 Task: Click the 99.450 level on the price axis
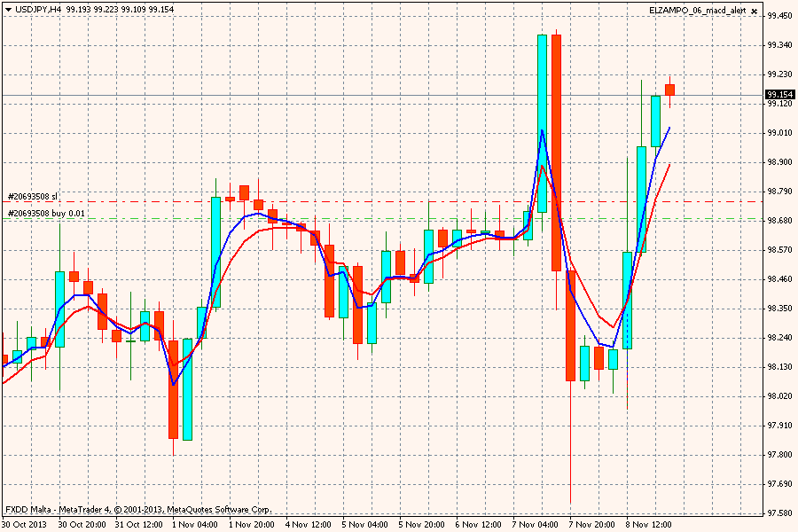pyautogui.click(x=779, y=16)
